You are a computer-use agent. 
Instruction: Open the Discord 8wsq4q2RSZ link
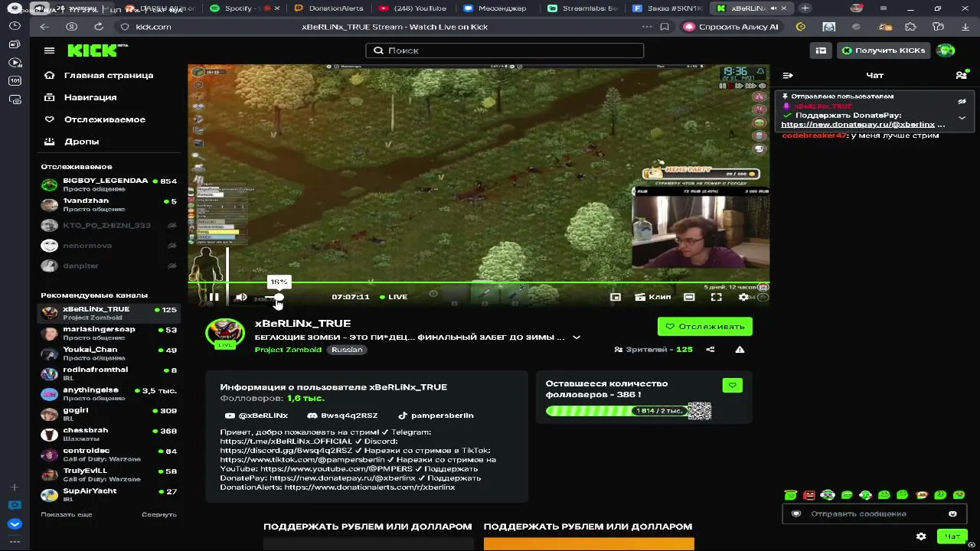(342, 416)
